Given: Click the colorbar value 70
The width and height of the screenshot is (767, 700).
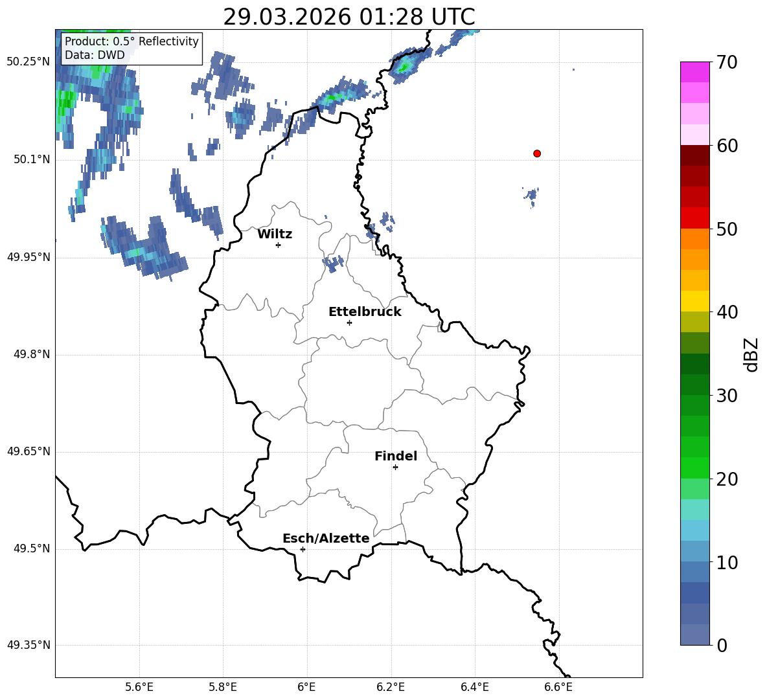Looking at the screenshot, I should 727,63.
